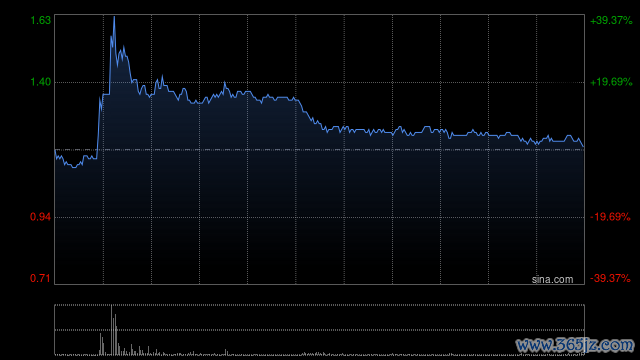The height and width of the screenshot is (360, 640).
Task: Click the highest price peak on the chart
Action: pyautogui.click(x=114, y=17)
